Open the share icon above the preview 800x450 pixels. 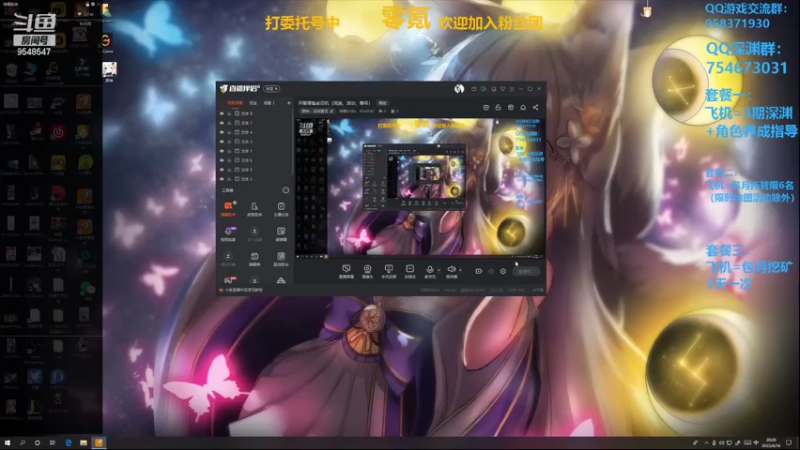tap(535, 107)
